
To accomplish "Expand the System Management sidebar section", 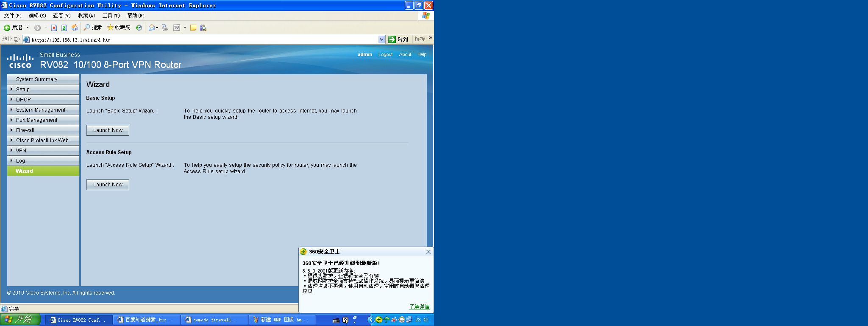I will [43, 110].
